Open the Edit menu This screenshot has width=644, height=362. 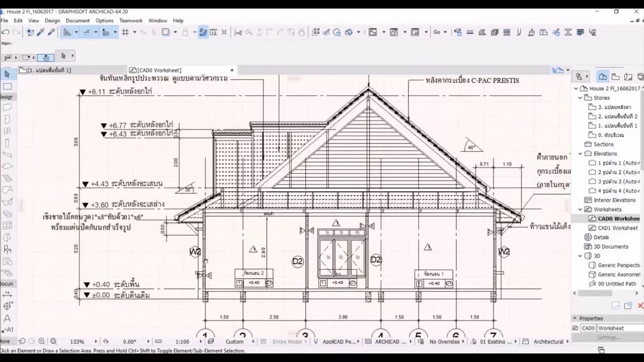click(18, 21)
